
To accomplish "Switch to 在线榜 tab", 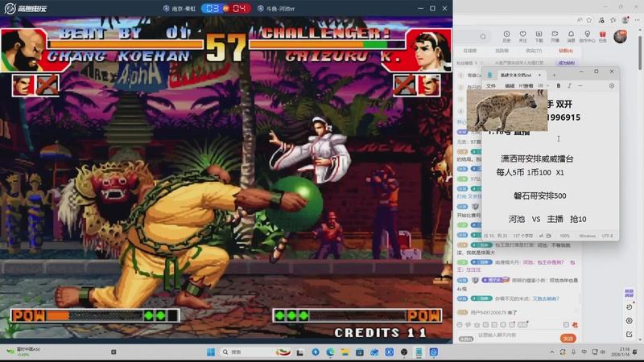I will point(470,51).
